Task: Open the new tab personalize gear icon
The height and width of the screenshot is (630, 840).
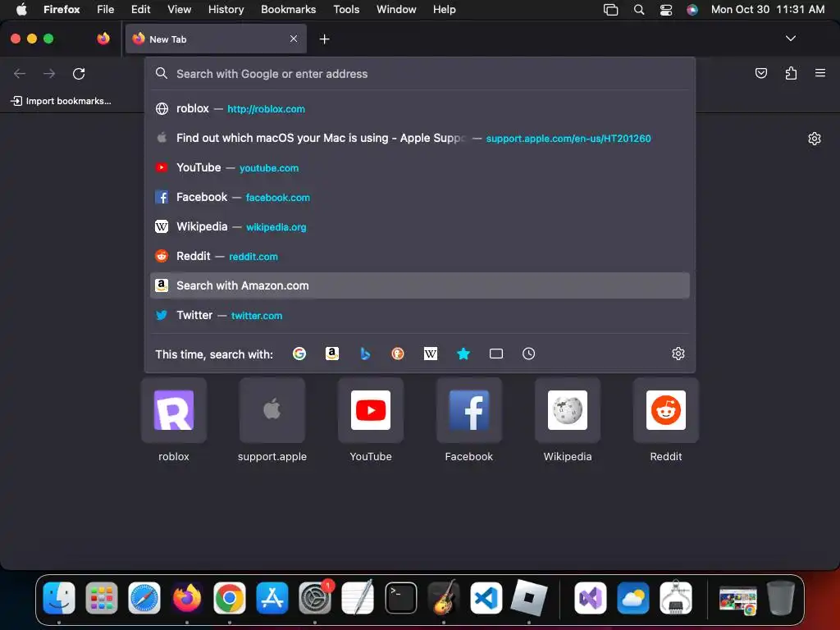Action: tap(815, 139)
